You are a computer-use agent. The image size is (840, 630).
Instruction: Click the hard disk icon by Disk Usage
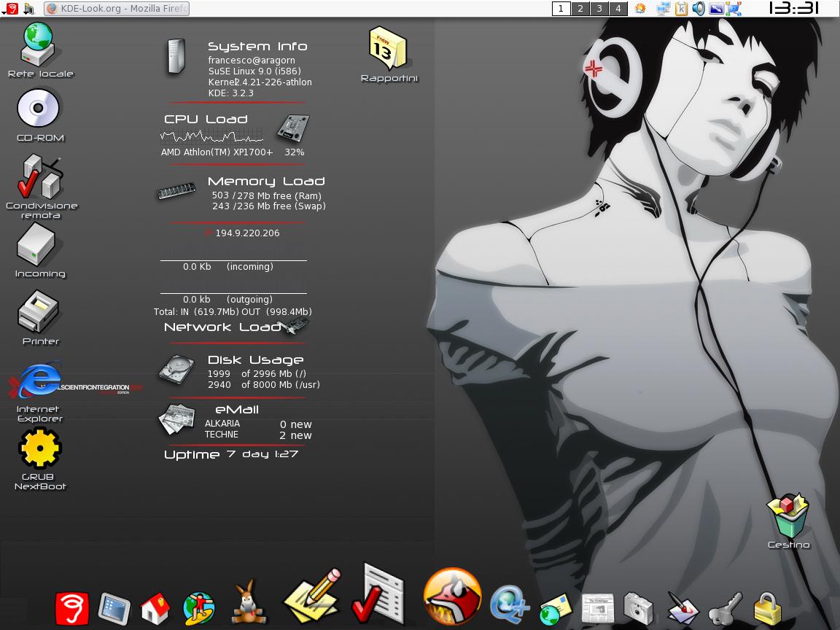coord(176,369)
